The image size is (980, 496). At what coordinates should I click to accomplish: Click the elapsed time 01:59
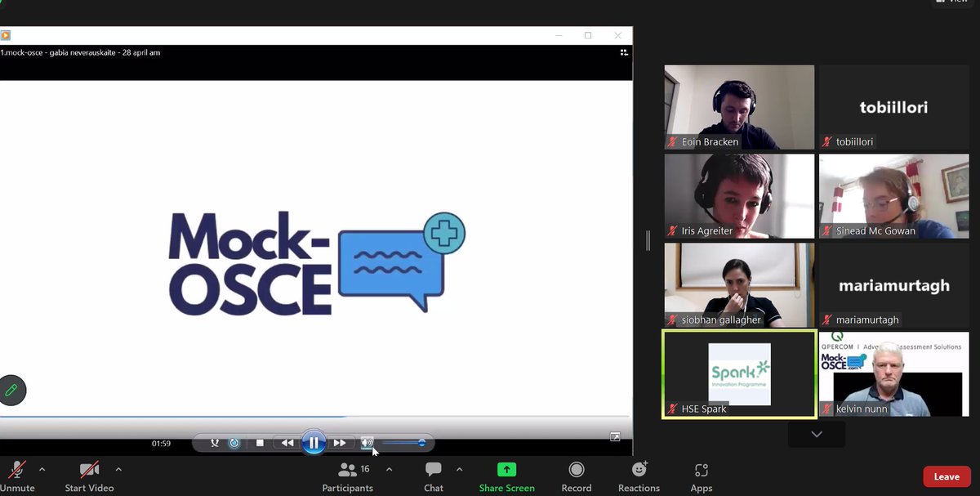coord(161,444)
